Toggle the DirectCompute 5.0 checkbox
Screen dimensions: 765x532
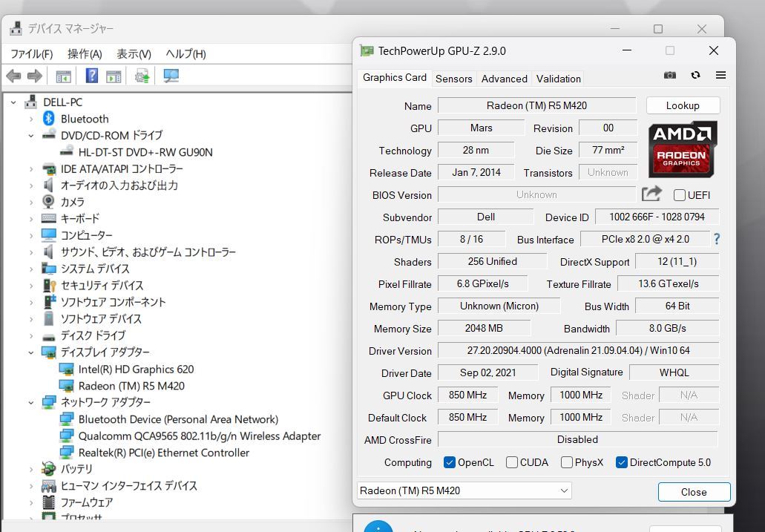click(622, 462)
